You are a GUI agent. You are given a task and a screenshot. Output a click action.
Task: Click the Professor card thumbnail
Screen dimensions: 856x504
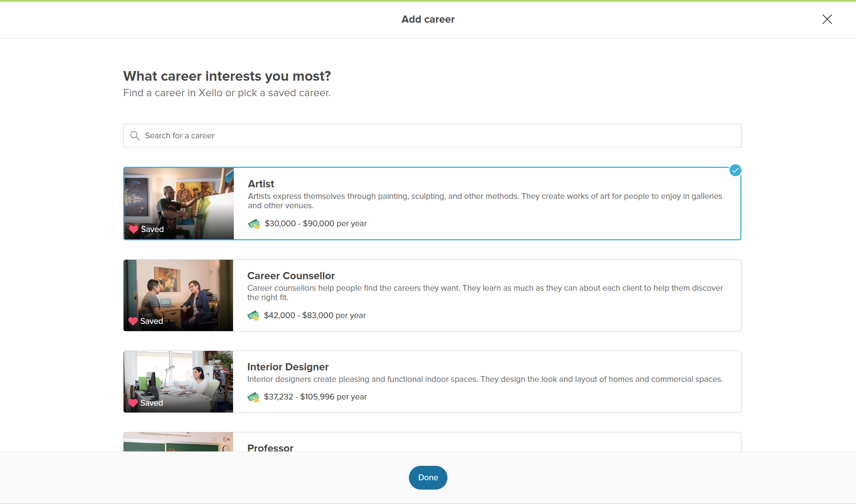pyautogui.click(x=178, y=442)
